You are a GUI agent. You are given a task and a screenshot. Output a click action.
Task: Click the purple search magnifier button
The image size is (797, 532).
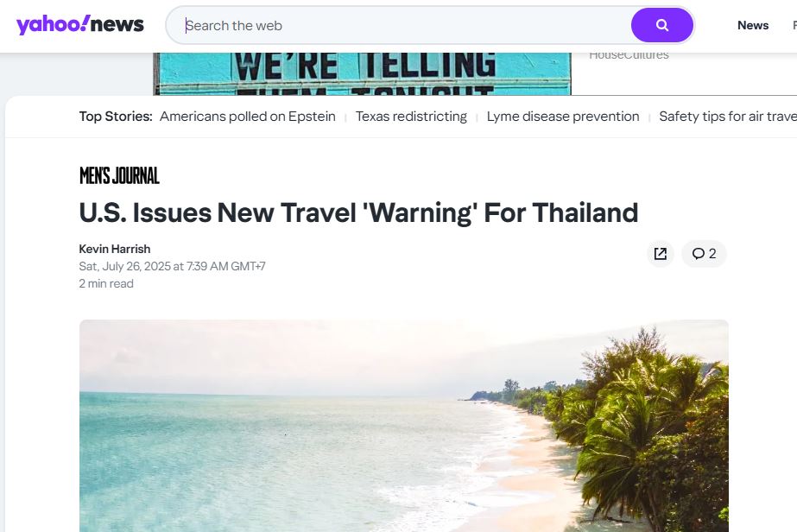point(661,25)
